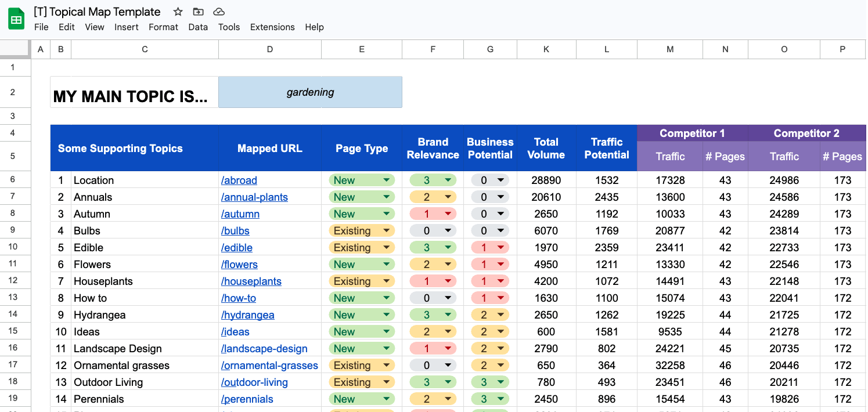Move spreadsheet to a folder
868x412 pixels.
(x=198, y=11)
